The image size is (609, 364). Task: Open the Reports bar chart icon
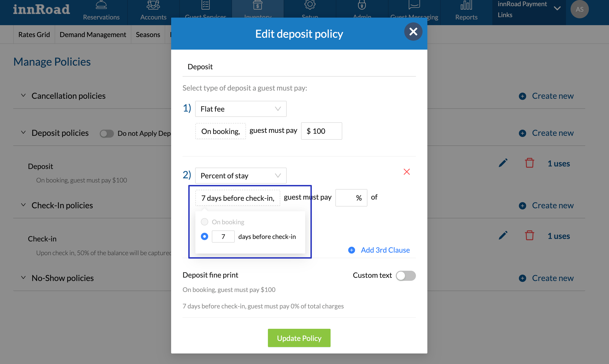pyautogui.click(x=466, y=5)
